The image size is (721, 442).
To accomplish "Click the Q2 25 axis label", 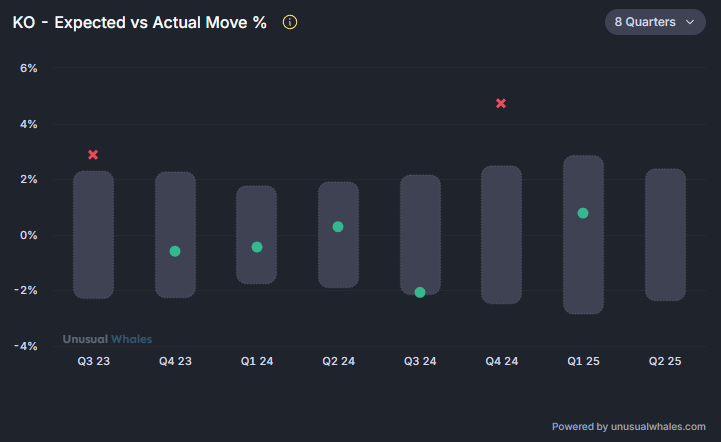I will [665, 361].
